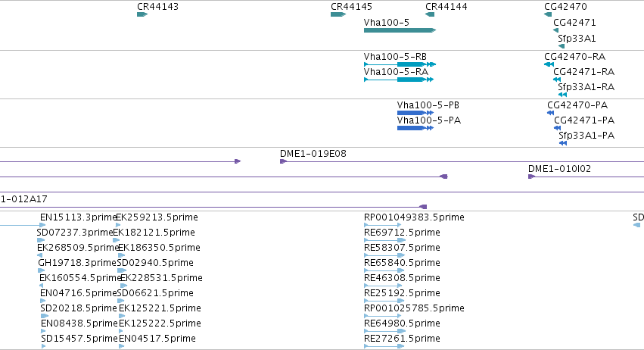This screenshot has width=644, height=350.
Task: Click the CG42470 gene arrow glyph
Action: [548, 14]
